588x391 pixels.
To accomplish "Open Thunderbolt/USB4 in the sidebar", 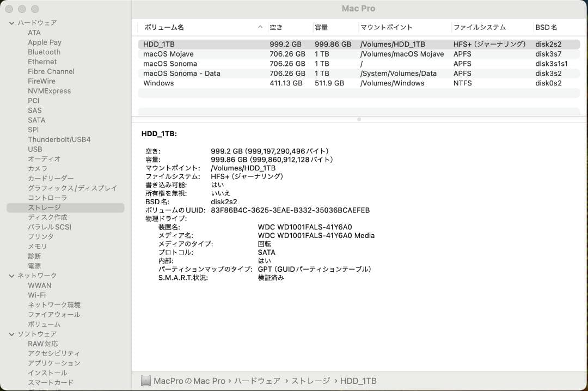I will point(59,139).
